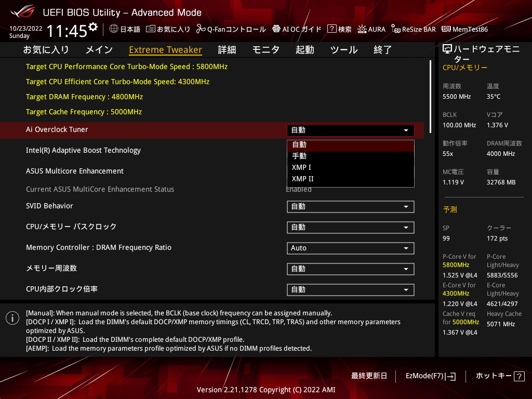
Task: Click AI OC ガイド label
Action: pyautogui.click(x=302, y=29)
